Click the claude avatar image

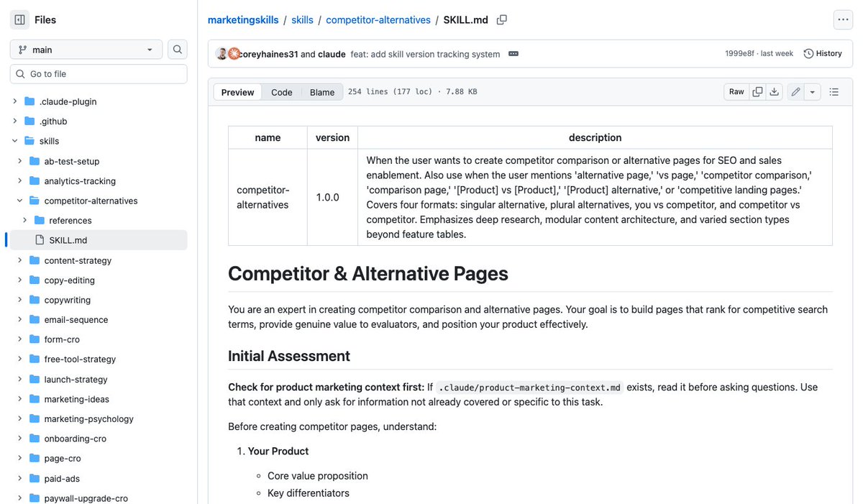point(234,54)
